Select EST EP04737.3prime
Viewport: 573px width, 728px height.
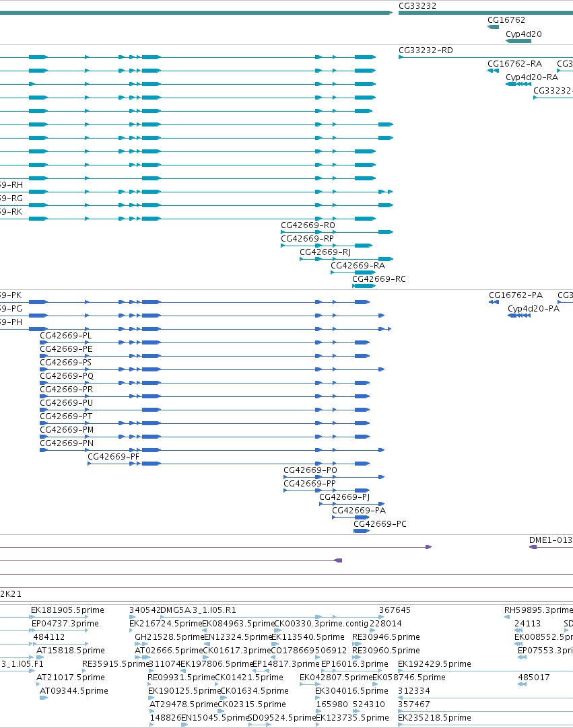65,624
